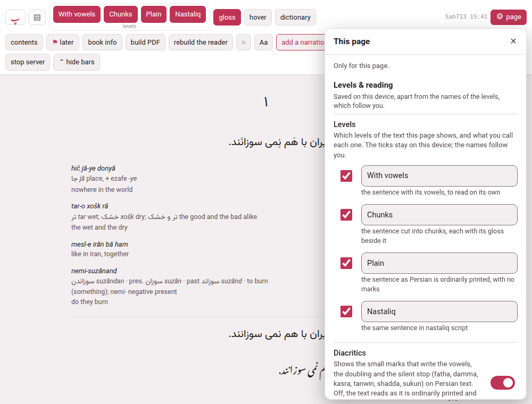Edit the Plain name field
This screenshot has width=532, height=404.
pyautogui.click(x=439, y=263)
